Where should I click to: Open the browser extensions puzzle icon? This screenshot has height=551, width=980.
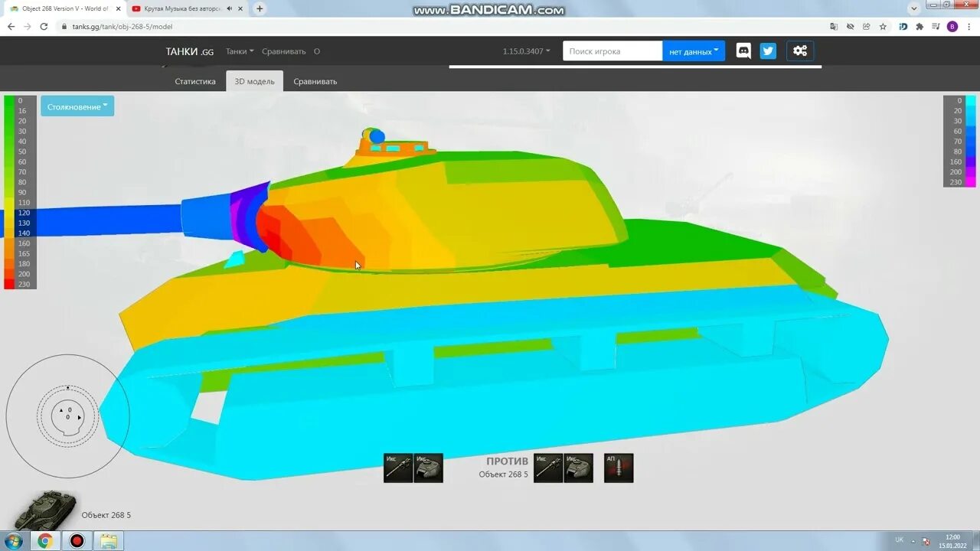pos(920,26)
